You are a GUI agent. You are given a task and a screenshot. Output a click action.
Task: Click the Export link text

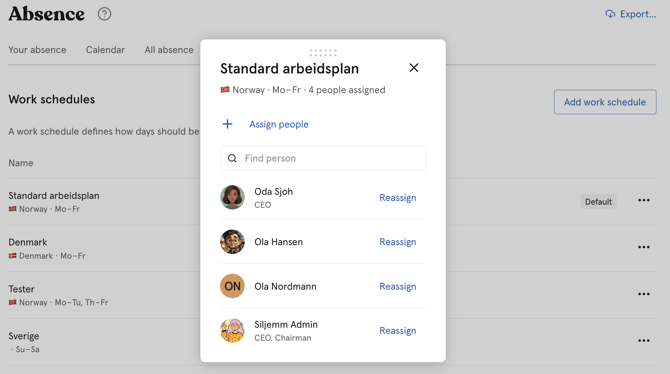[638, 14]
